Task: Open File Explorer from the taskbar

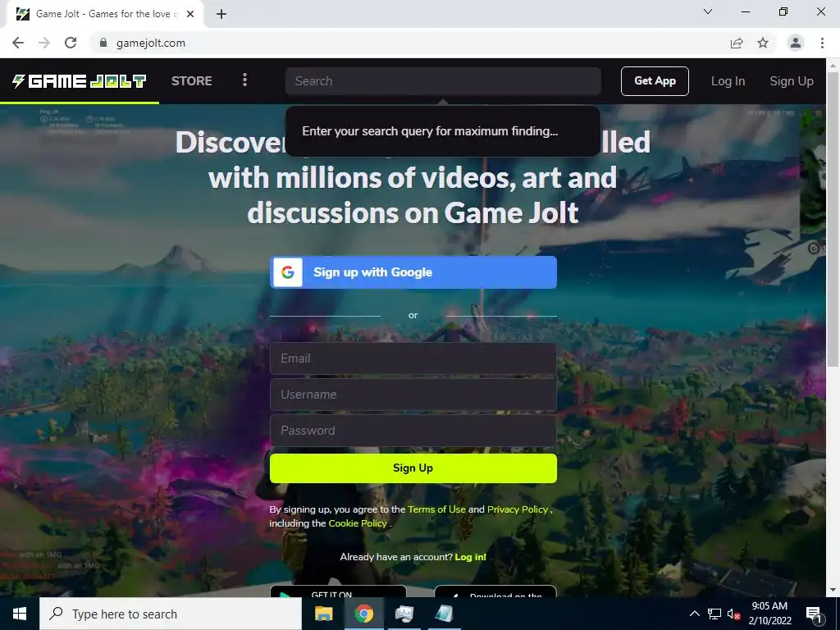Action: [323, 614]
